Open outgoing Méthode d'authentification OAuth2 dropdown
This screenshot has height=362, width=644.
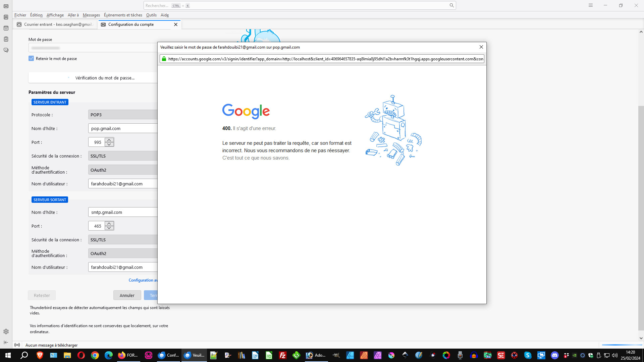pos(123,253)
